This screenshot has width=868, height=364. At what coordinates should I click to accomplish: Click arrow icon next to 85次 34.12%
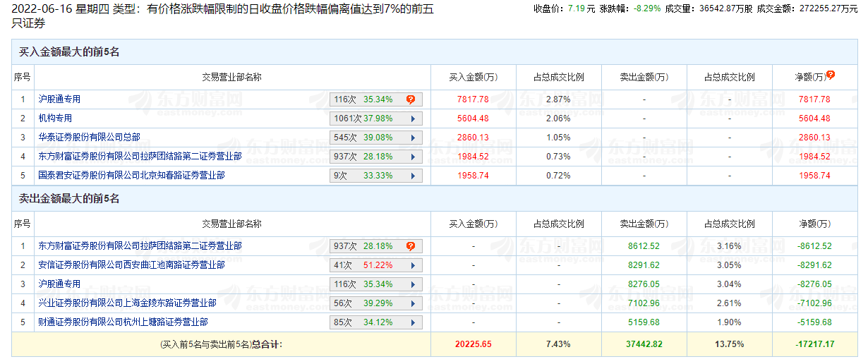pyautogui.click(x=411, y=322)
